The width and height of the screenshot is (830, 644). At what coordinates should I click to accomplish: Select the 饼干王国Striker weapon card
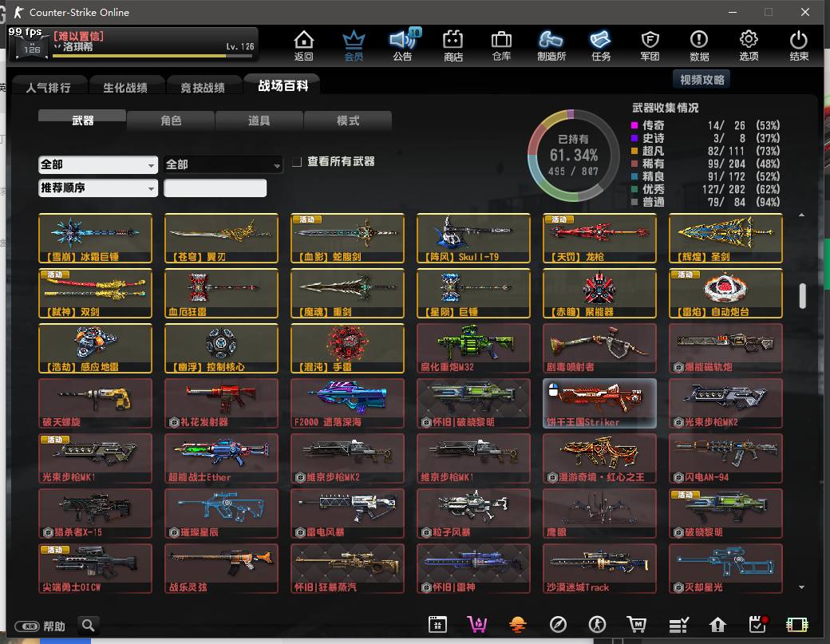[x=599, y=403]
